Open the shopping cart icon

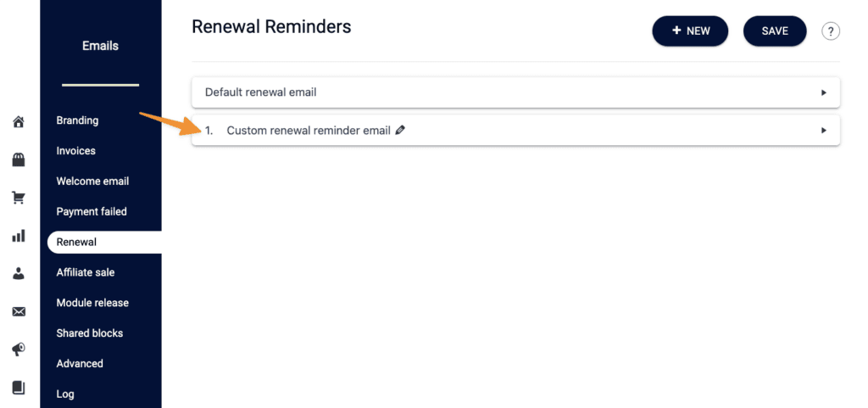pyautogui.click(x=19, y=198)
